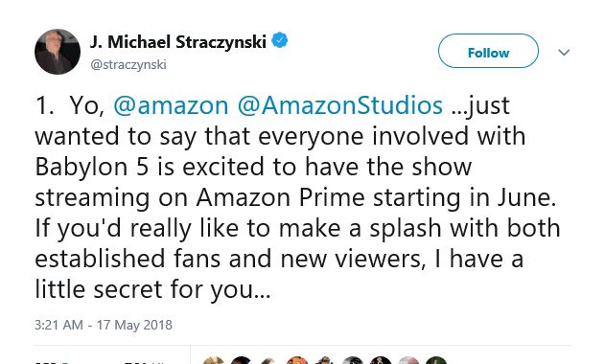Open the @AmazonStudios mention link
This screenshot has width=605, height=364.
click(x=340, y=105)
